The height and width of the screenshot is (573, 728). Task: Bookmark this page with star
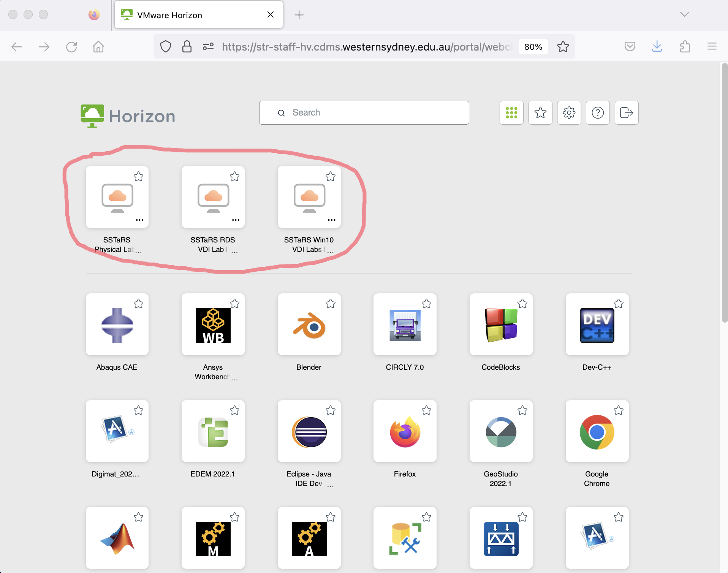(x=563, y=47)
